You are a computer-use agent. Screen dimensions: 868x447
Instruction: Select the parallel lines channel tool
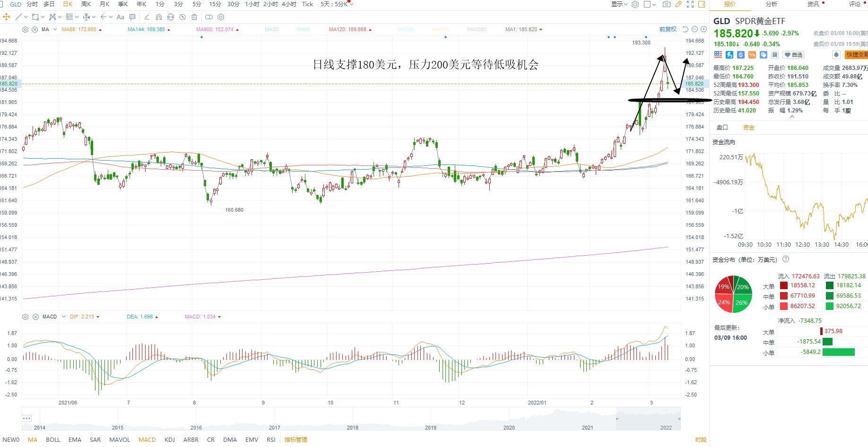point(69,17)
